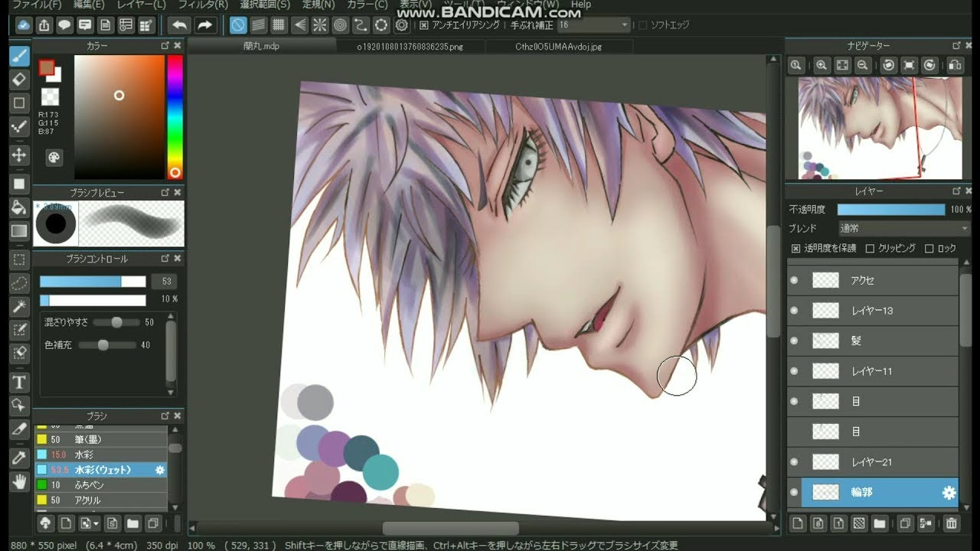Open the cloud save icon
Screen dimensions: 980x551
24,25
